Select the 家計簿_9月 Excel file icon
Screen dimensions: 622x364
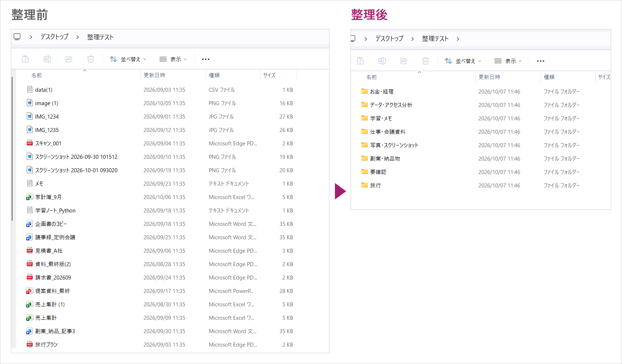30,197
